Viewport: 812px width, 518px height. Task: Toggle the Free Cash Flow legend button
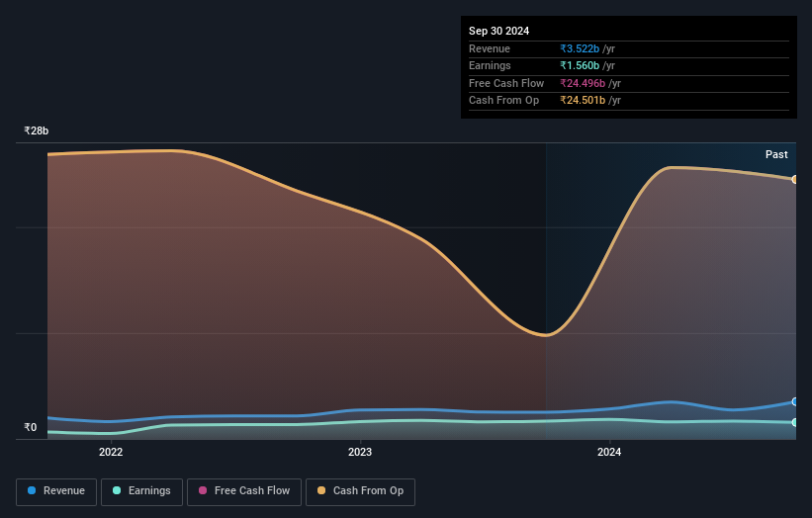[244, 491]
